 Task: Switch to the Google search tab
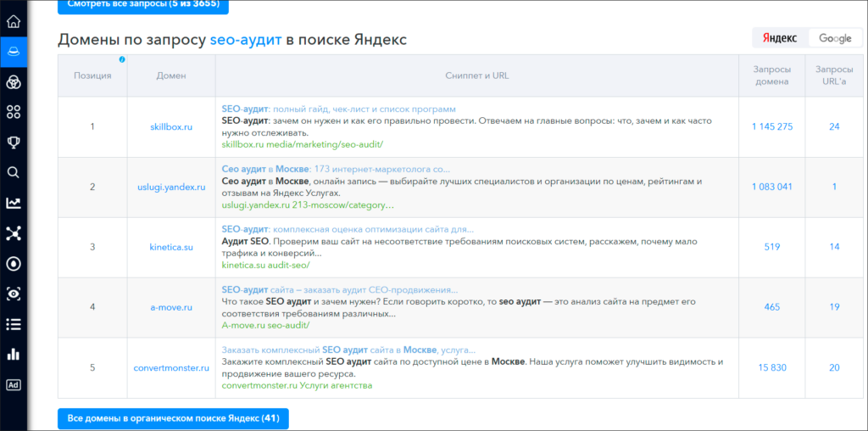point(835,38)
